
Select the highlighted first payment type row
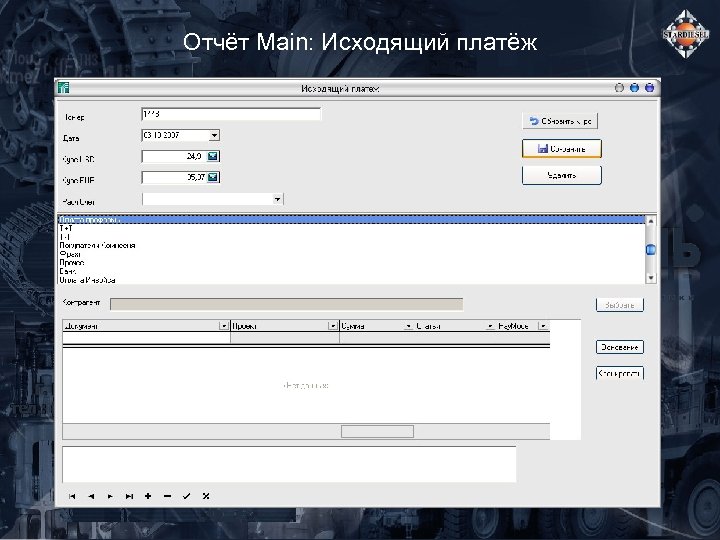click(x=352, y=219)
